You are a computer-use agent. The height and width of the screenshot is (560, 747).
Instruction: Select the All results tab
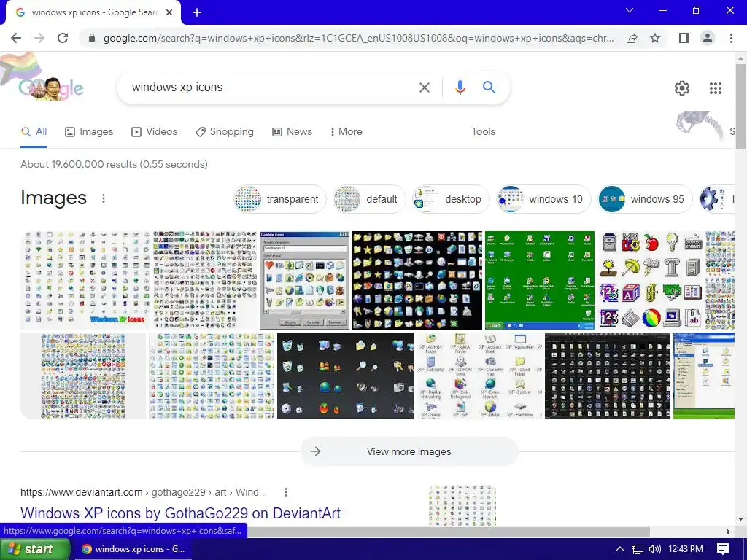tap(34, 132)
